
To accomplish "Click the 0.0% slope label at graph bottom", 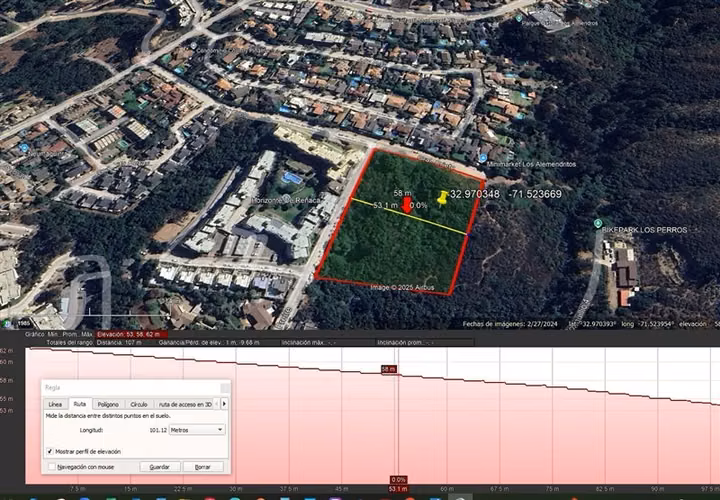I will click(x=399, y=480).
